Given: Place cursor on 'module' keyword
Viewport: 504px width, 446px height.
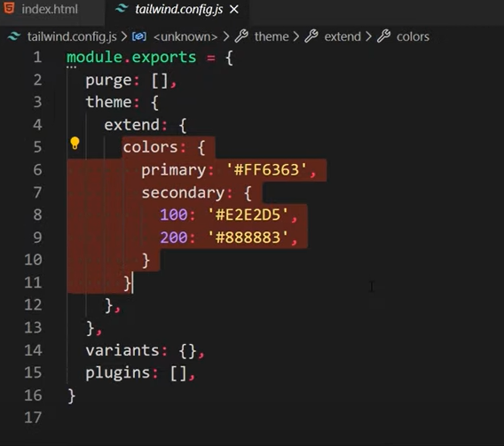Looking at the screenshot, I should click(94, 57).
